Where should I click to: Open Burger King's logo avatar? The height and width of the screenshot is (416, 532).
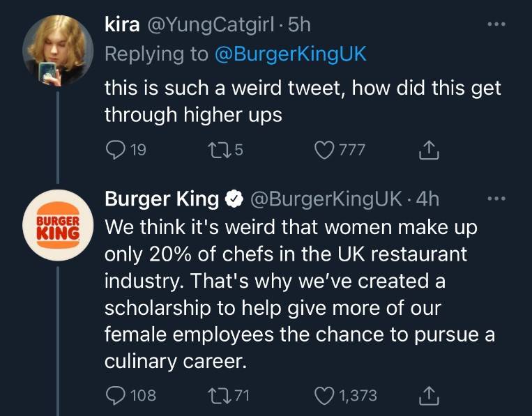coord(59,226)
